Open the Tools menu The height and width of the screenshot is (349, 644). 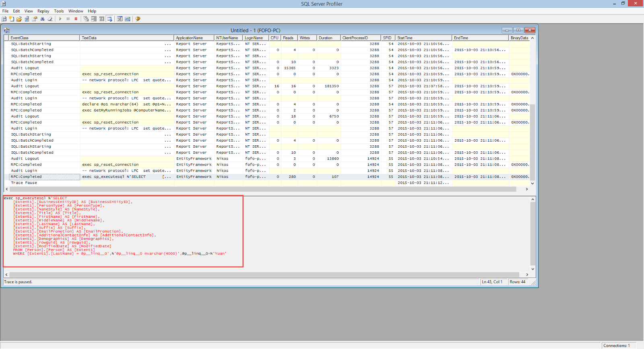pyautogui.click(x=59, y=11)
